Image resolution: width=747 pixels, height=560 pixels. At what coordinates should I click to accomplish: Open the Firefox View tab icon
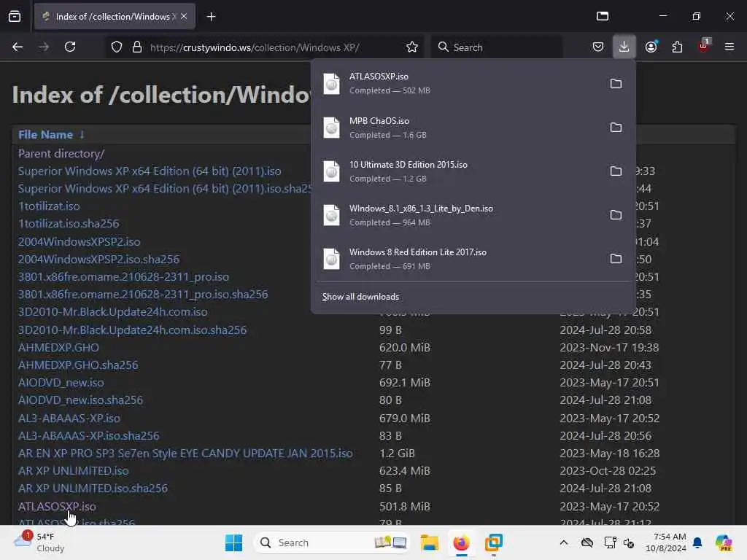coord(15,17)
